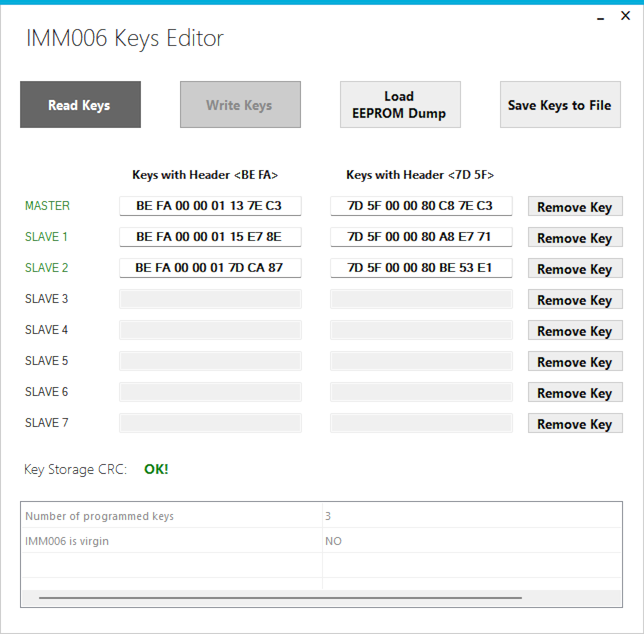644x634 pixels.
Task: Select SLAVE 2 BE FA key field
Action: pos(210,268)
